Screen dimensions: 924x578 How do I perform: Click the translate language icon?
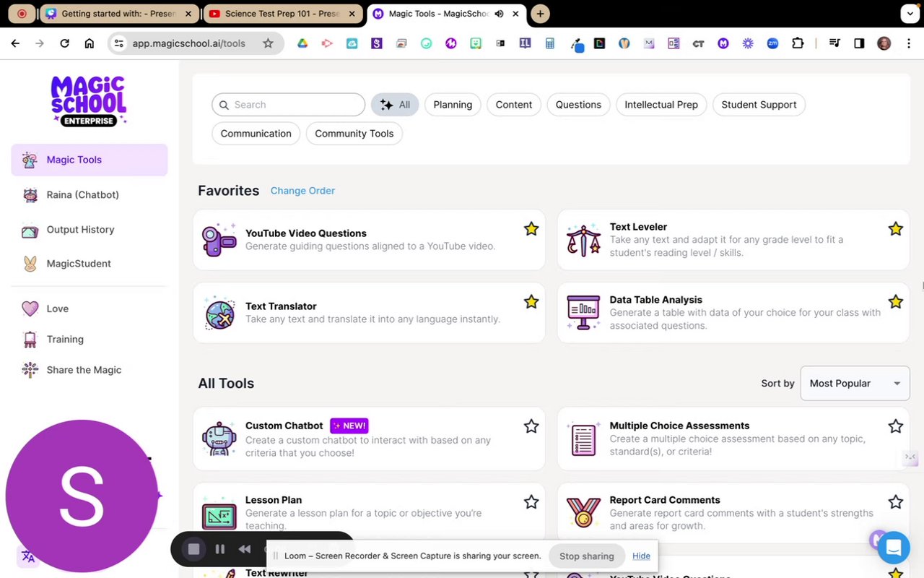click(x=27, y=556)
